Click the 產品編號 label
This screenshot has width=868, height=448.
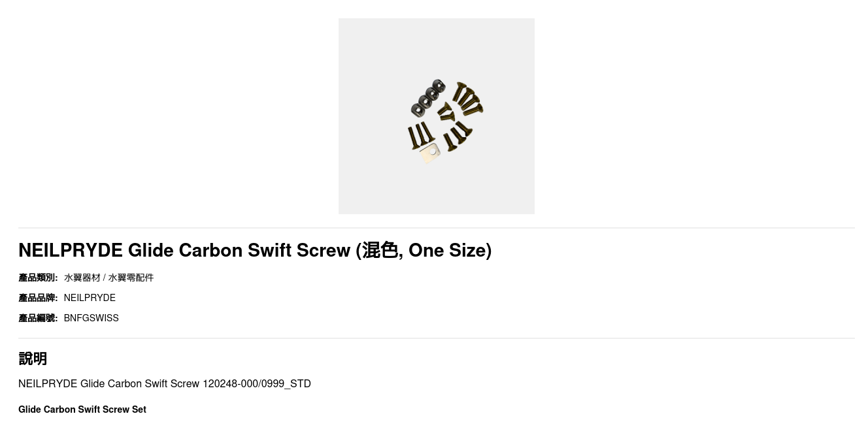38,318
